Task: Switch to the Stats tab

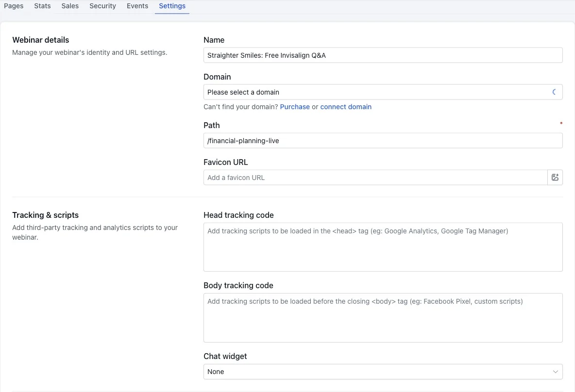Action: click(42, 6)
